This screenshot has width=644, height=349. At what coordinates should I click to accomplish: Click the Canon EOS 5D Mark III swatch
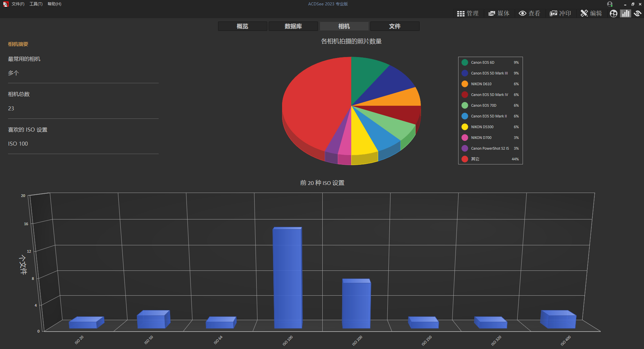point(465,73)
